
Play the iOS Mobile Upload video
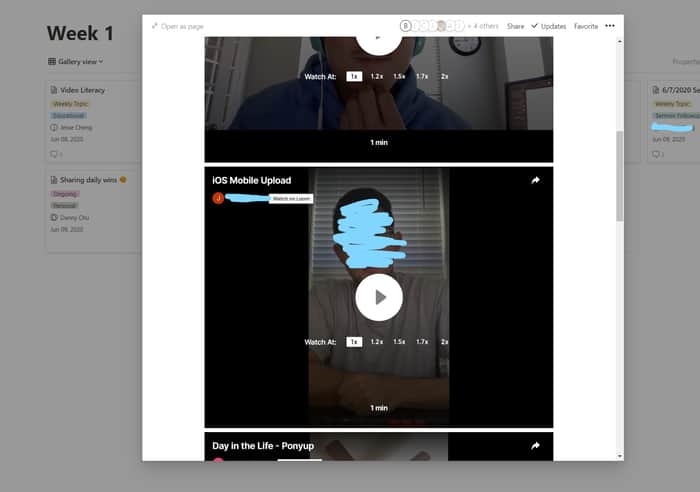click(379, 297)
